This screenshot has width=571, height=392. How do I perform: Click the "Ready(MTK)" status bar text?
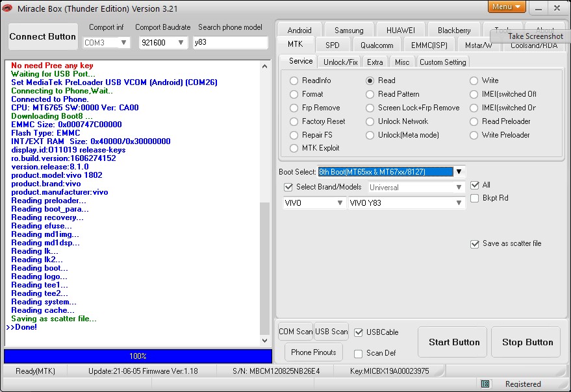click(35, 371)
